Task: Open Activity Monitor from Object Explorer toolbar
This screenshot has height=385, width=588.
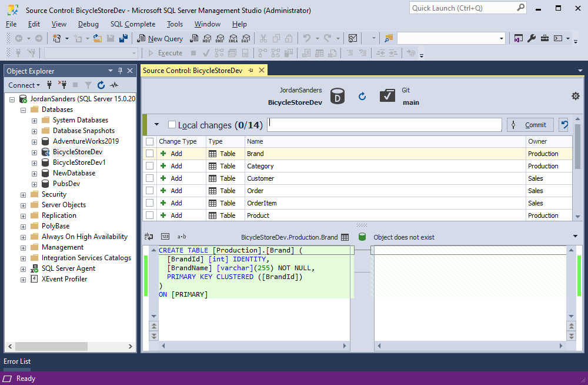Action: click(114, 85)
